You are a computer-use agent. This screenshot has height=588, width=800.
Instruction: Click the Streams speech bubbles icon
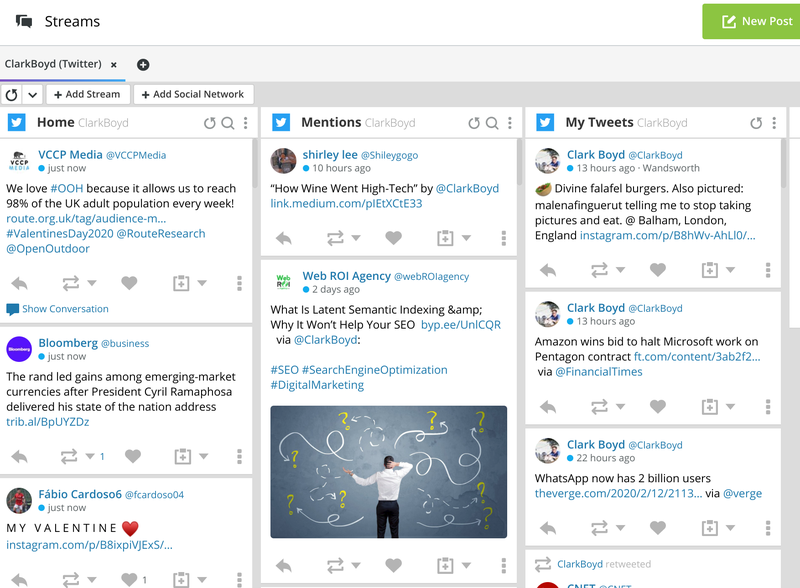click(24, 21)
